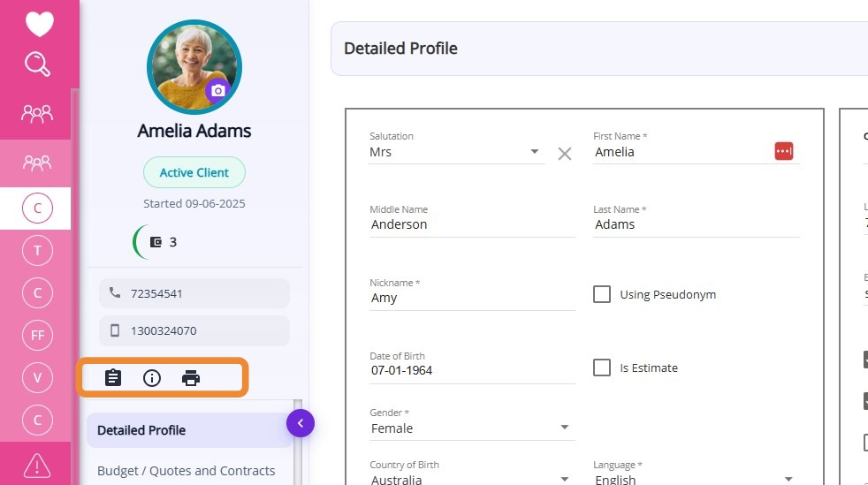Image resolution: width=868 pixels, height=485 pixels.
Task: Clear the Salutation field with X
Action: point(565,154)
